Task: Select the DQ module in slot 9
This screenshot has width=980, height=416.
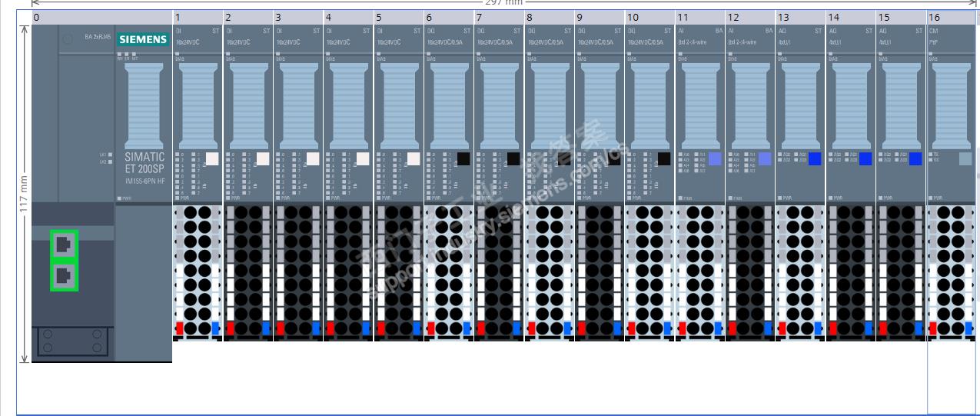Action: point(600,114)
